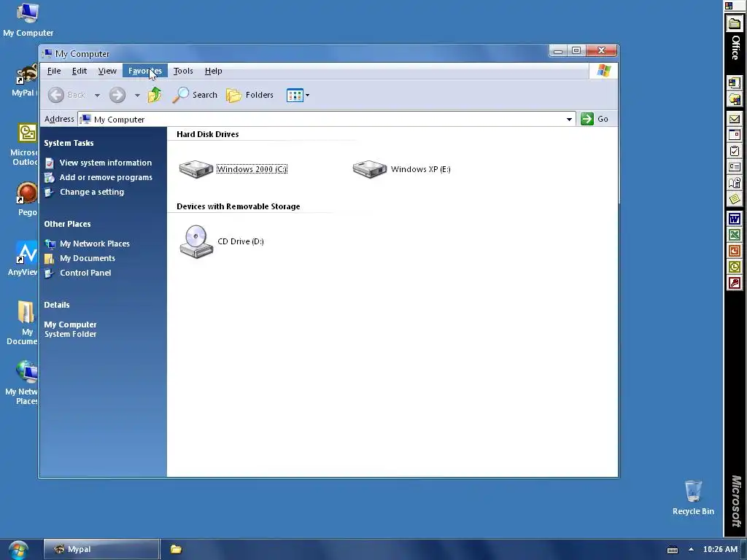Click the Office folder toolbar icon
747x560 pixels.
click(735, 24)
